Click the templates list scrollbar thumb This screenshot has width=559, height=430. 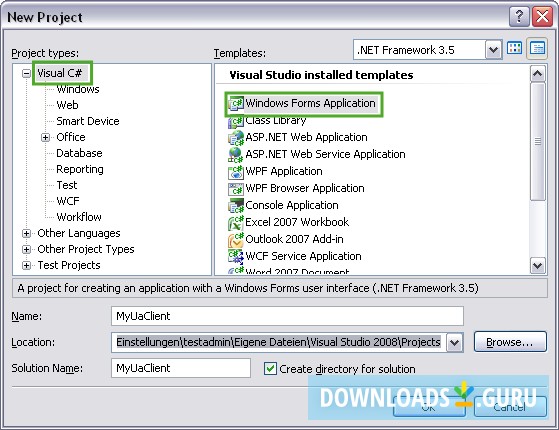click(x=538, y=142)
